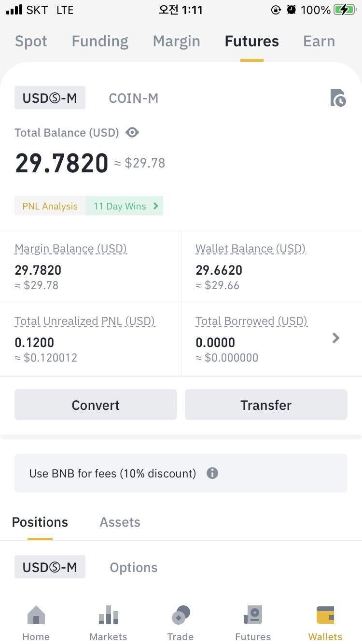362x644 pixels.
Task: Switch to the Funding tab
Action: [100, 42]
